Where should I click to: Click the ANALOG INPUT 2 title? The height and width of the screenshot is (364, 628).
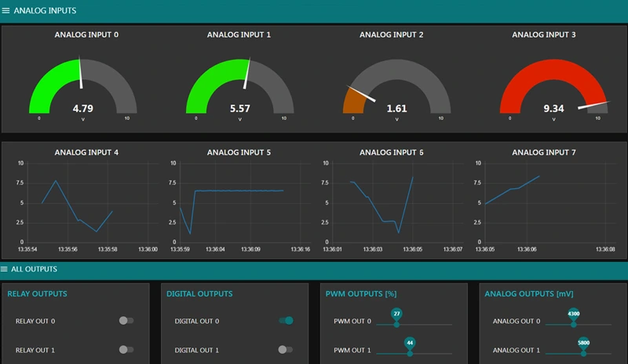[391, 35]
